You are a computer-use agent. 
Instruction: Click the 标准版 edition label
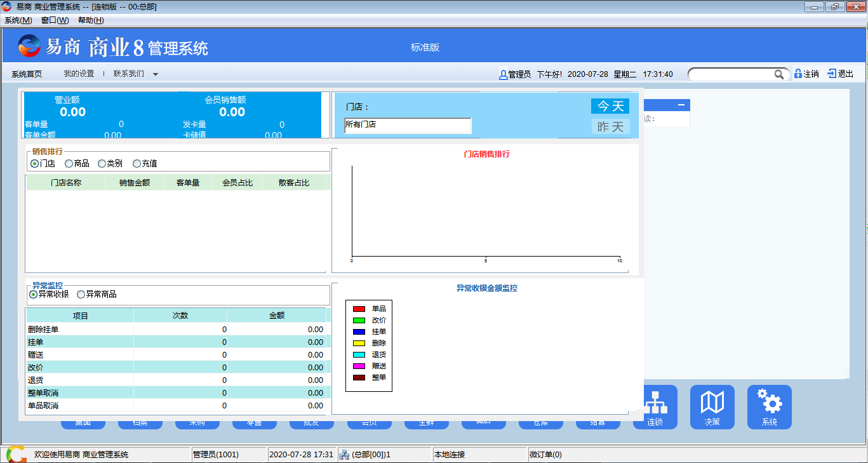425,48
